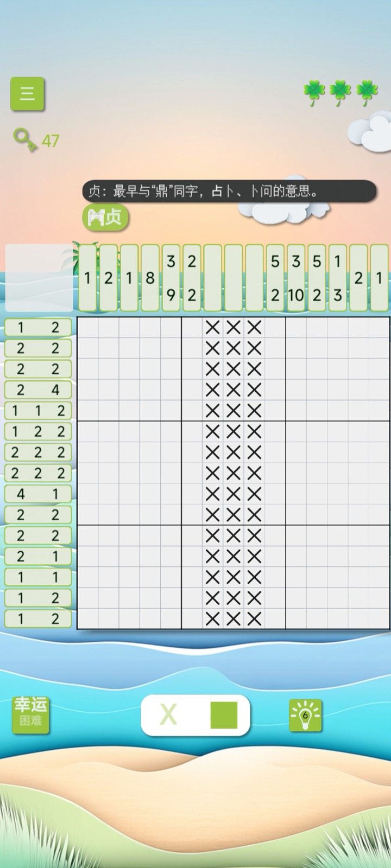Tap the column clue showing 8

coord(150,278)
